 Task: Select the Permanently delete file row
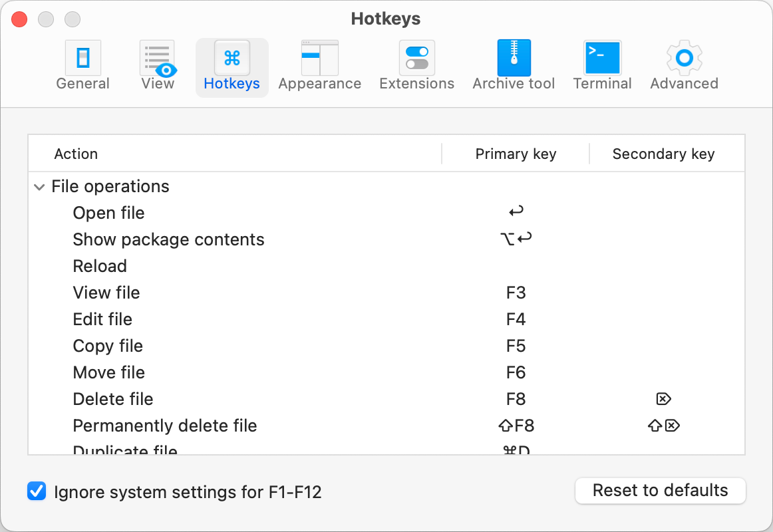tap(165, 426)
